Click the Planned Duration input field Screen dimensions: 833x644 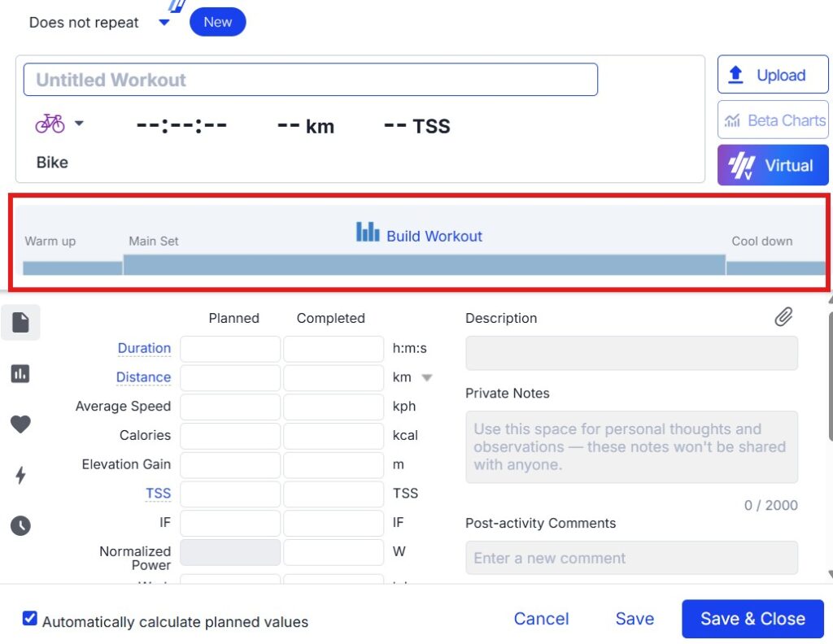point(230,349)
